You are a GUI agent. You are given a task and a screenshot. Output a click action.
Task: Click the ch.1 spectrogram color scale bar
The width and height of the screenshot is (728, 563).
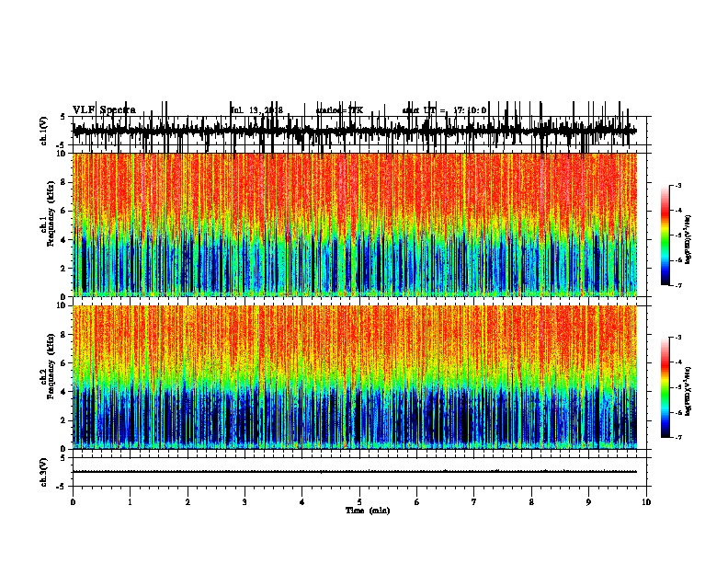point(665,236)
